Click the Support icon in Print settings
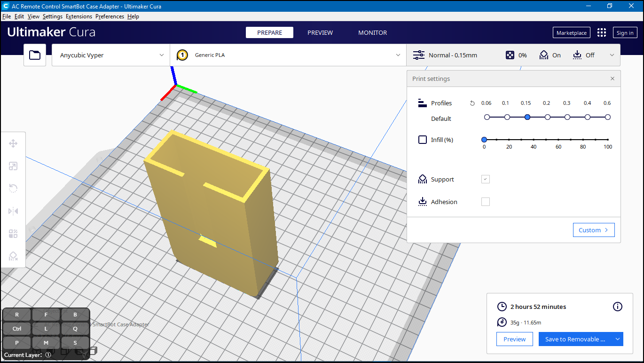 pos(422,179)
